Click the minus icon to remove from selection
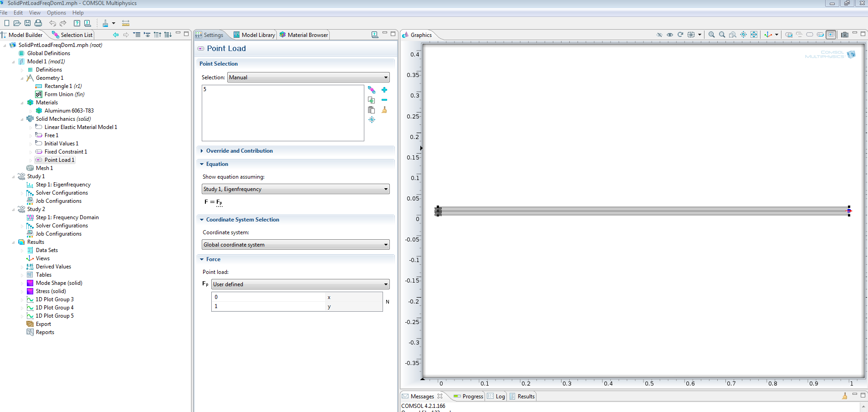Viewport: 868px width, 412px height. [384, 100]
